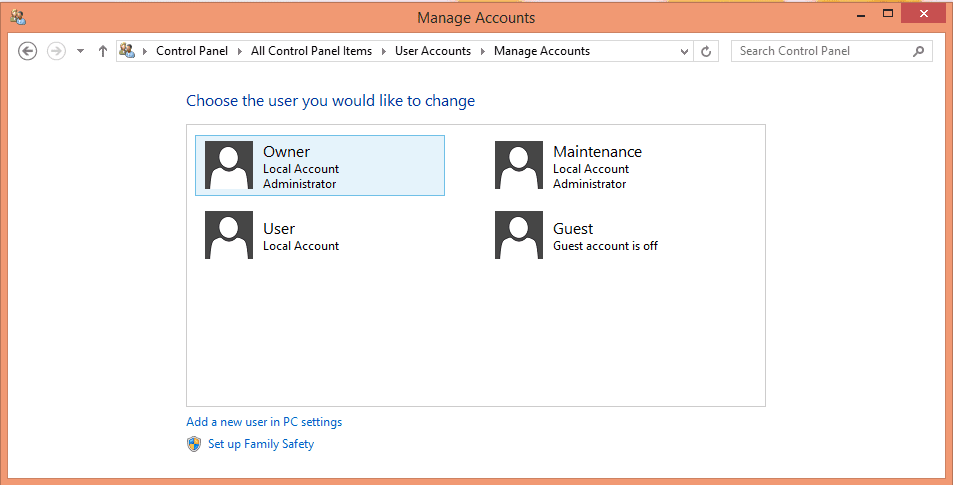Viewport: 953px width, 485px height.
Task: Select the Maintenance account name
Action: 597,152
